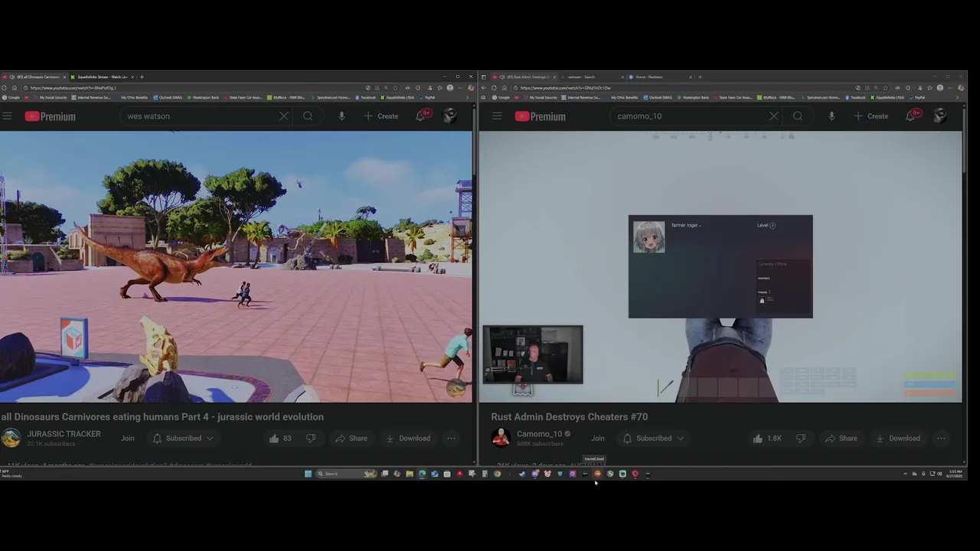Click the 'wes watson' search field

click(198, 116)
